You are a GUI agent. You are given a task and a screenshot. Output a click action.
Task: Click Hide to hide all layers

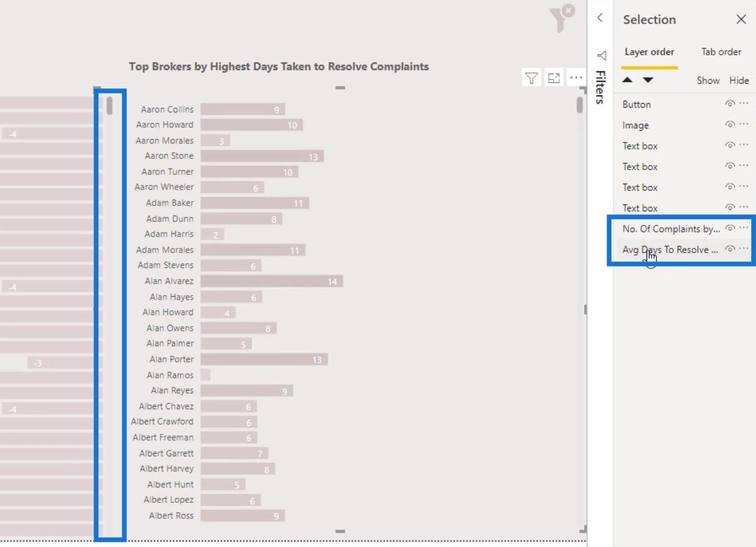[x=739, y=81]
